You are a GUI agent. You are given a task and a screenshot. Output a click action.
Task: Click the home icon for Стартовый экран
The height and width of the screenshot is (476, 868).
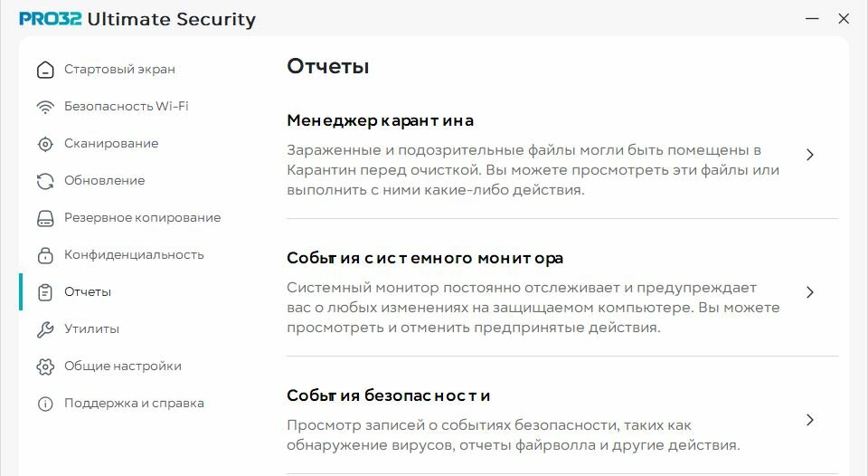[45, 70]
